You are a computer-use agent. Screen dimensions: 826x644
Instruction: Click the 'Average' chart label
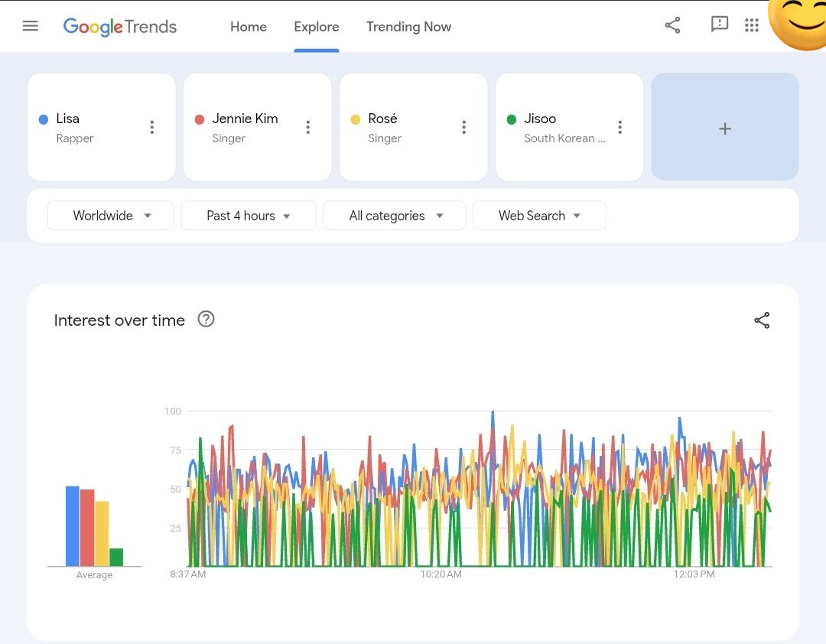click(x=94, y=575)
